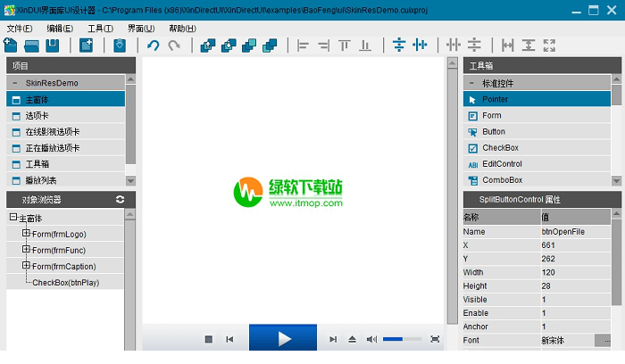
Task: Refresh the object browser (对象浏览器) panel
Action: pos(121,200)
